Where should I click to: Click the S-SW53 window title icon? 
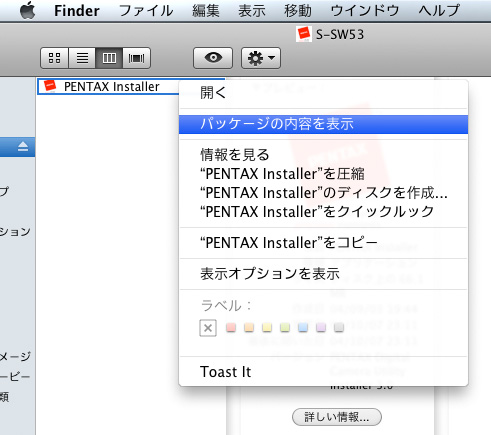pos(304,34)
